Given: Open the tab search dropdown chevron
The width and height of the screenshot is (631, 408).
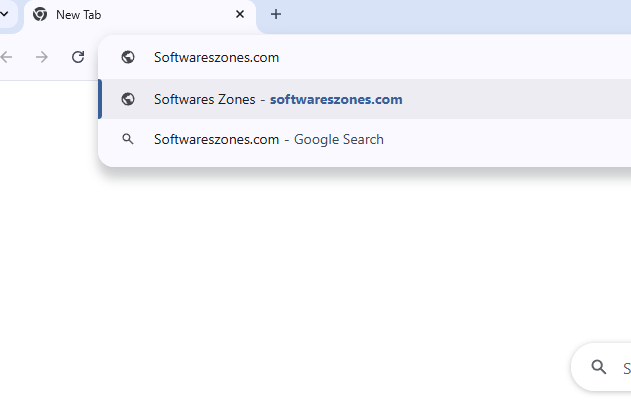Looking at the screenshot, I should [4, 15].
